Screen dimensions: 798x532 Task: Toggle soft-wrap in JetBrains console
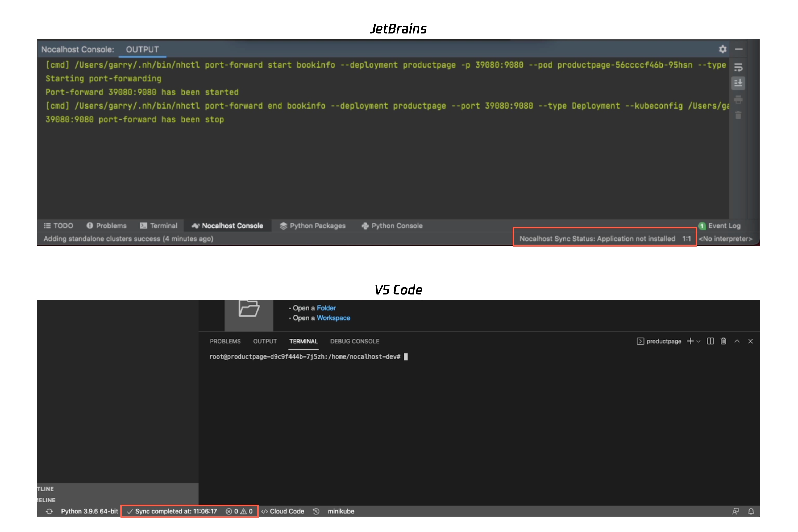click(x=738, y=67)
